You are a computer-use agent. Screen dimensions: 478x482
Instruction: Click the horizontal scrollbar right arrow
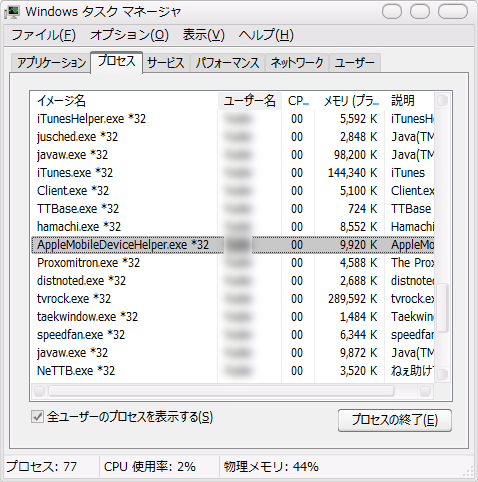pyautogui.click(x=425, y=391)
